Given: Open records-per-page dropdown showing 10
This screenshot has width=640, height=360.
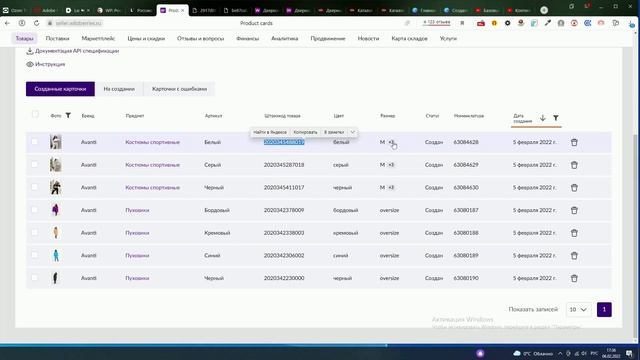Looking at the screenshot, I should tap(578, 309).
